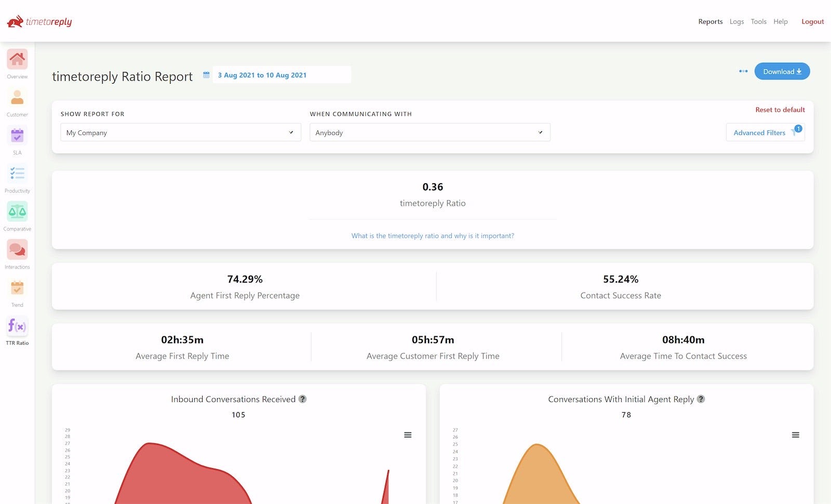
Task: Open the Comparative scales icon
Action: tap(17, 211)
